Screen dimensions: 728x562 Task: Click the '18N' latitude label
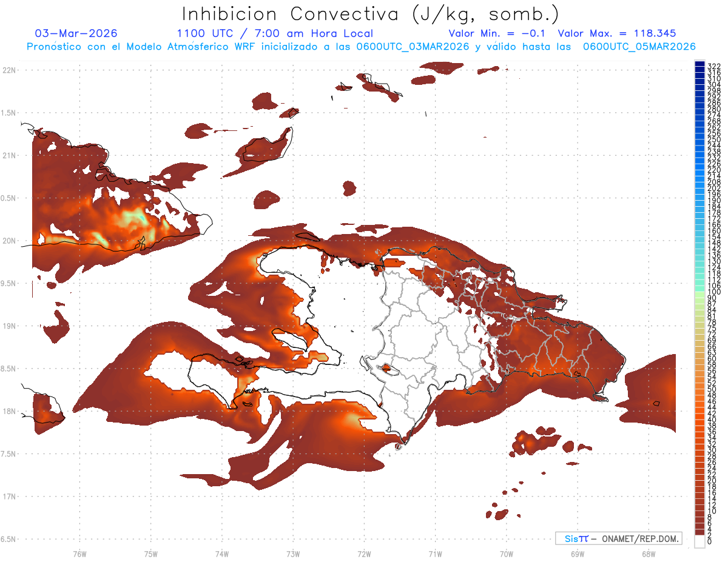click(x=8, y=411)
